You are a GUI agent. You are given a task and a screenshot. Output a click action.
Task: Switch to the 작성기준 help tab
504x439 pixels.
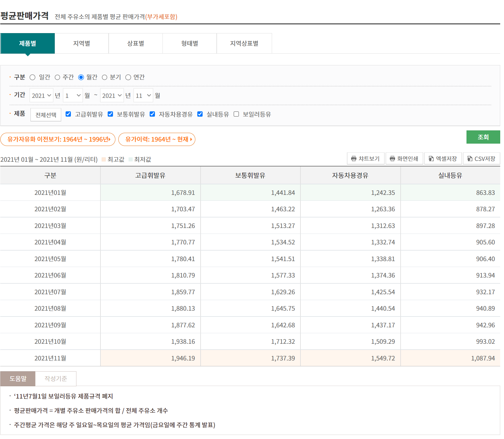56,379
